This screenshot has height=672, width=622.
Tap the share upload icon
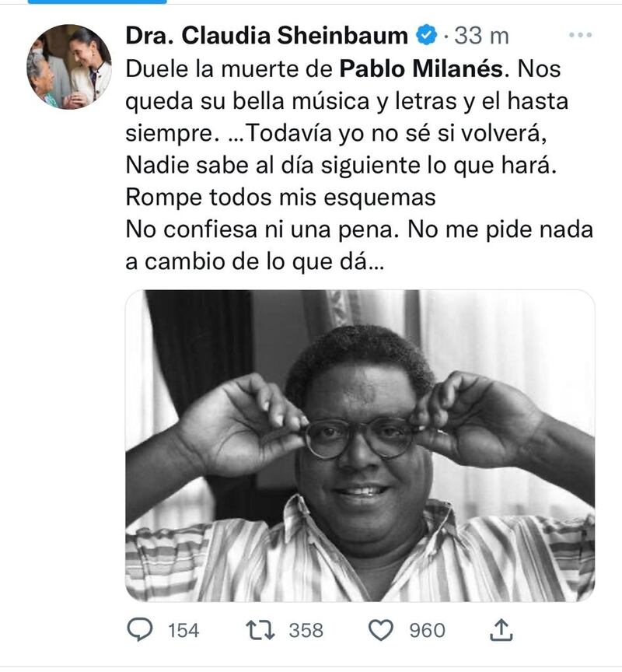[x=501, y=630]
